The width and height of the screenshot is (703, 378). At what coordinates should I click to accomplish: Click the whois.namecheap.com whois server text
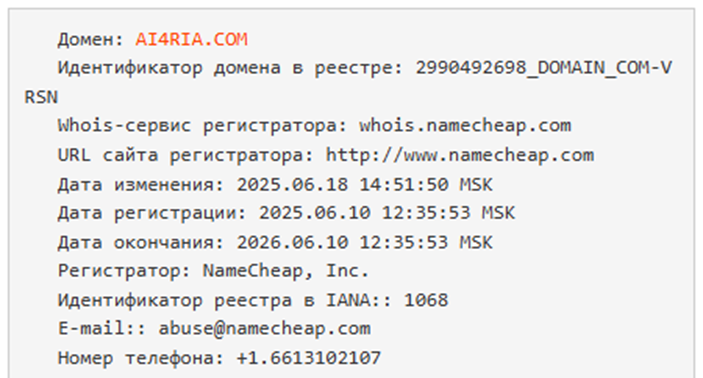[x=465, y=126]
